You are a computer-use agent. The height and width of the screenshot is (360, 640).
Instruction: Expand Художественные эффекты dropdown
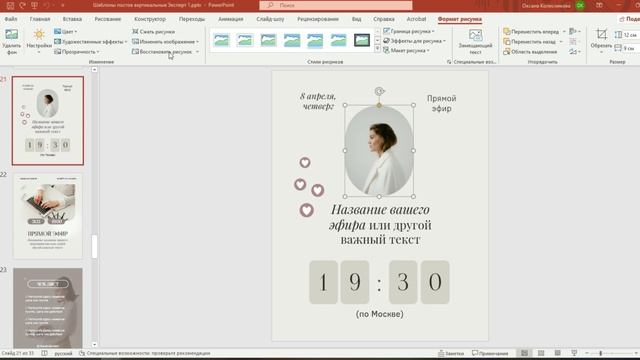click(91, 42)
